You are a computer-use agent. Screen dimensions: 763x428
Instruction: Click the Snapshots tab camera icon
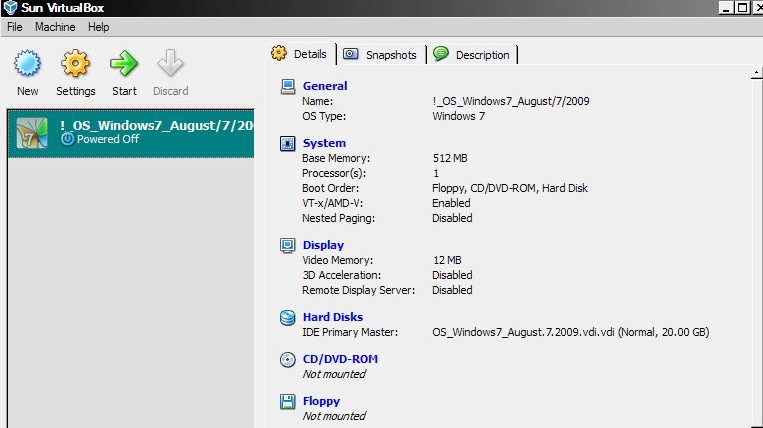point(351,54)
